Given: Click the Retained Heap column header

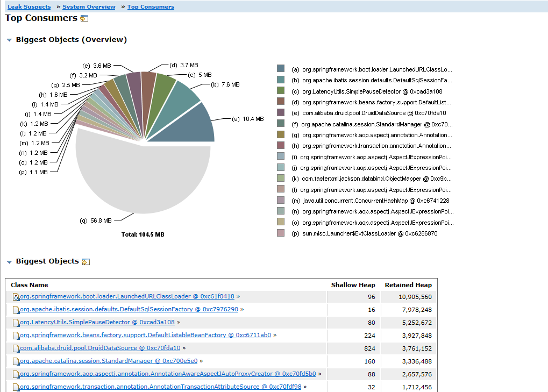Looking at the screenshot, I should point(408,285).
